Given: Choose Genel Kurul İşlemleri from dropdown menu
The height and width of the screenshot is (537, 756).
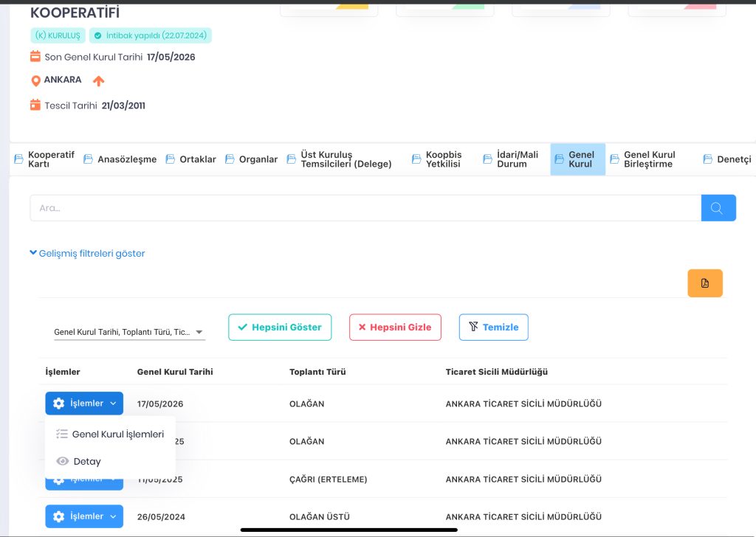Looking at the screenshot, I should 111,434.
